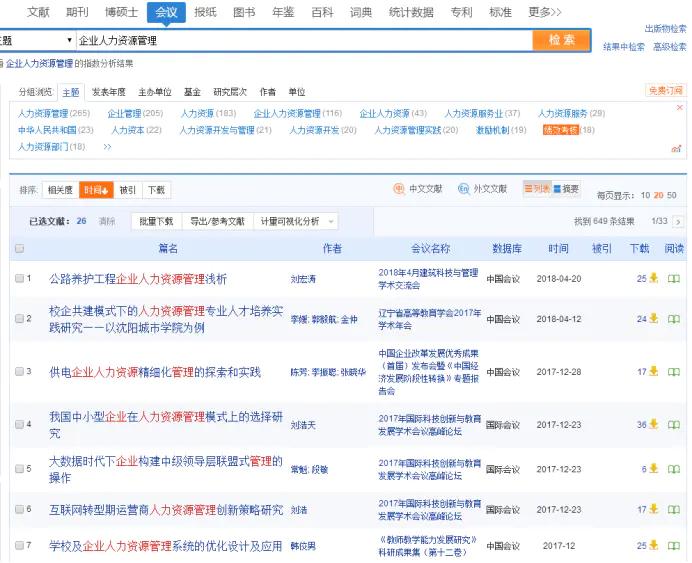Click the download icon for result 4
Screen dimensions: 692x563
point(654,424)
